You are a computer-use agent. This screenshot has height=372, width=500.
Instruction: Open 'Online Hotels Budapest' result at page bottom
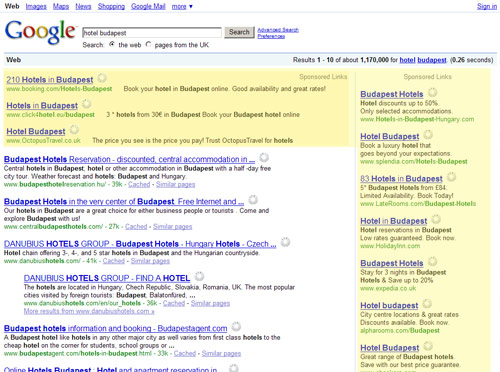[x=111, y=369]
